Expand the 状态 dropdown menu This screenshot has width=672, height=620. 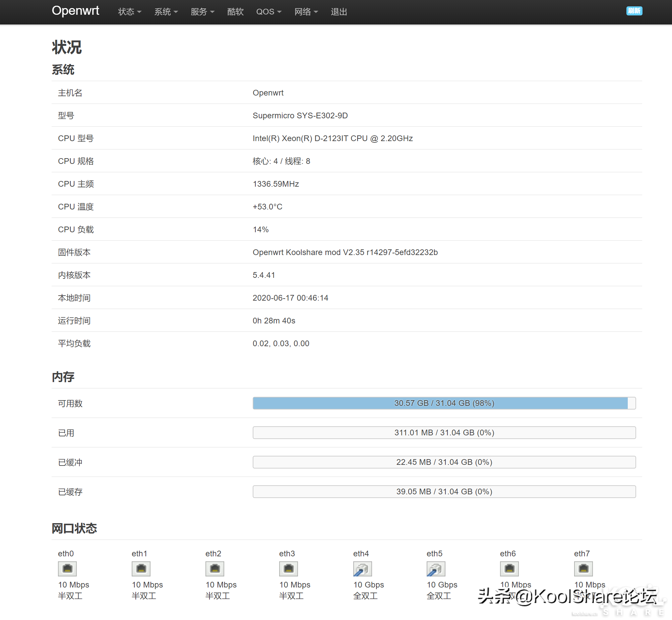[129, 12]
